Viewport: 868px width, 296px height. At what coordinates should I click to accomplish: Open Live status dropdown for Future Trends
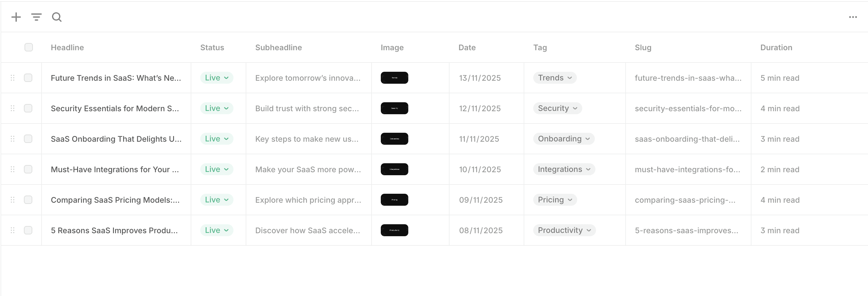coord(217,78)
